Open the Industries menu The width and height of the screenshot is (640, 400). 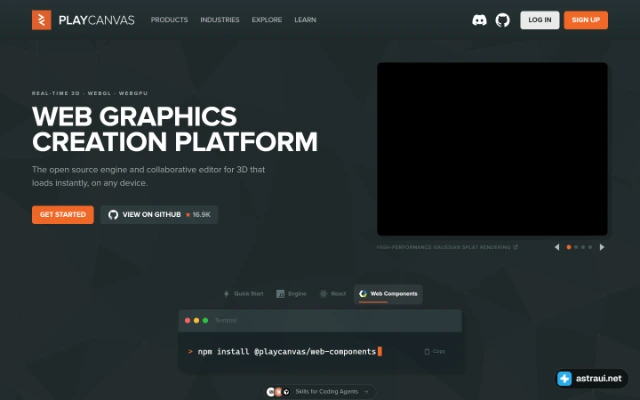coord(220,20)
